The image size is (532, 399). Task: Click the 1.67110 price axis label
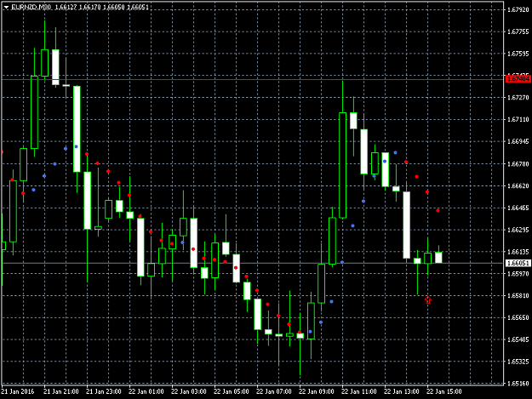click(518, 120)
